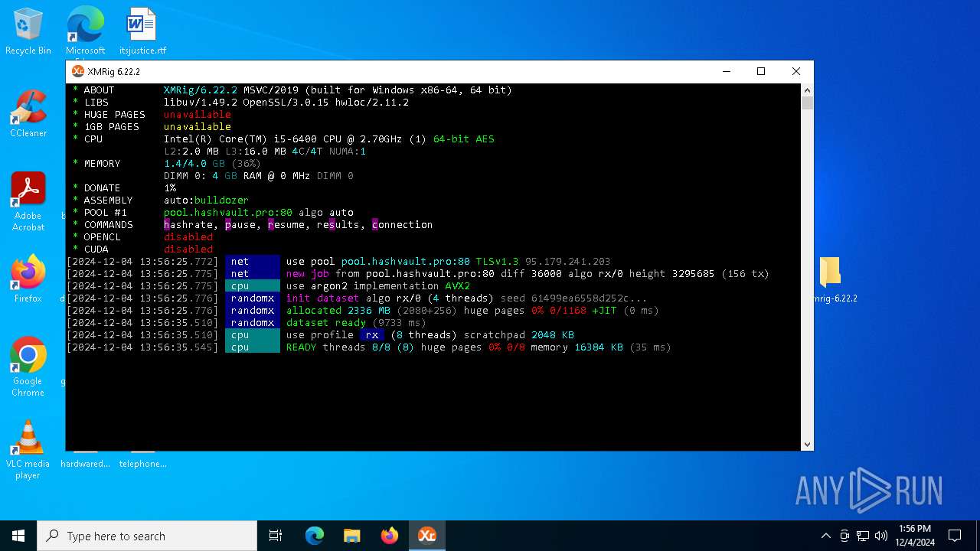The height and width of the screenshot is (551, 980).
Task: Click the XMRig icon in the title bar
Action: pyautogui.click(x=77, y=71)
